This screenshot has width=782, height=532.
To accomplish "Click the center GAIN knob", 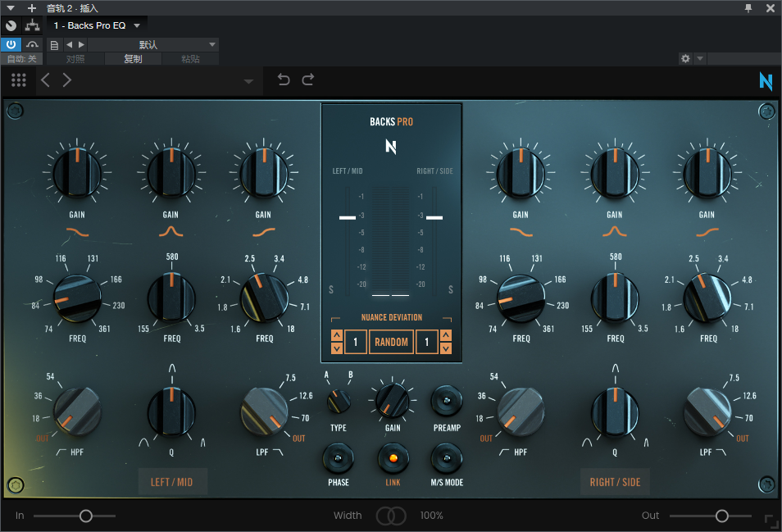I will point(393,400).
